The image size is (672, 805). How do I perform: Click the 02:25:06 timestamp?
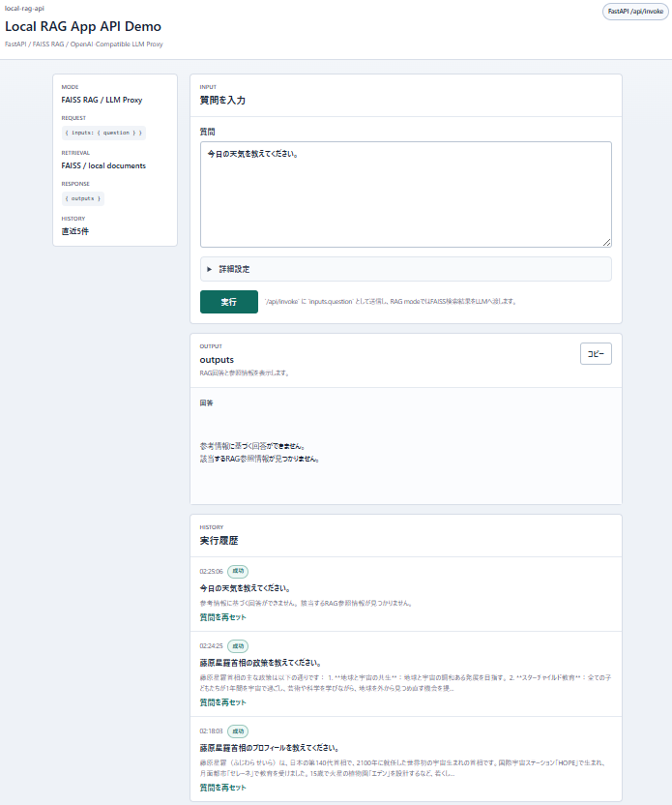click(212, 572)
